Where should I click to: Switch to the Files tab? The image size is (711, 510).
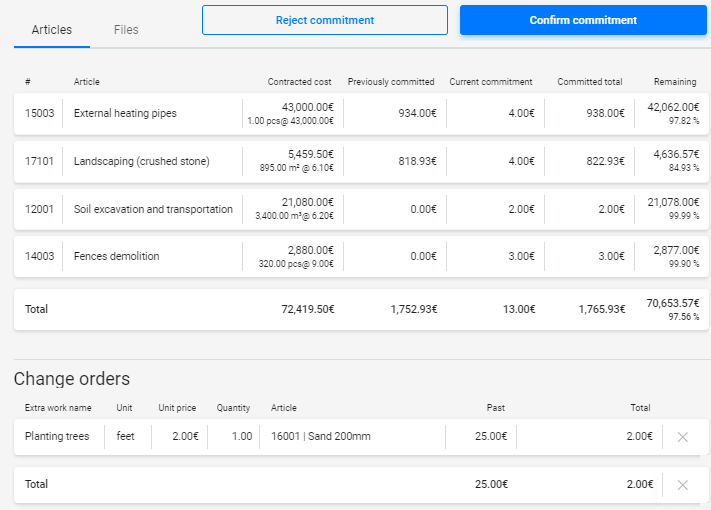coord(126,30)
